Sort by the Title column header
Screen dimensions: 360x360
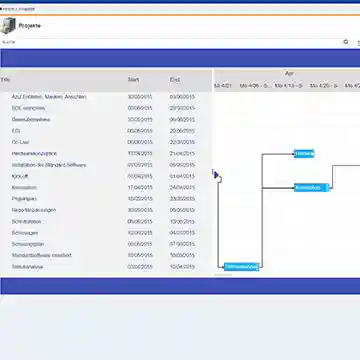(5, 80)
